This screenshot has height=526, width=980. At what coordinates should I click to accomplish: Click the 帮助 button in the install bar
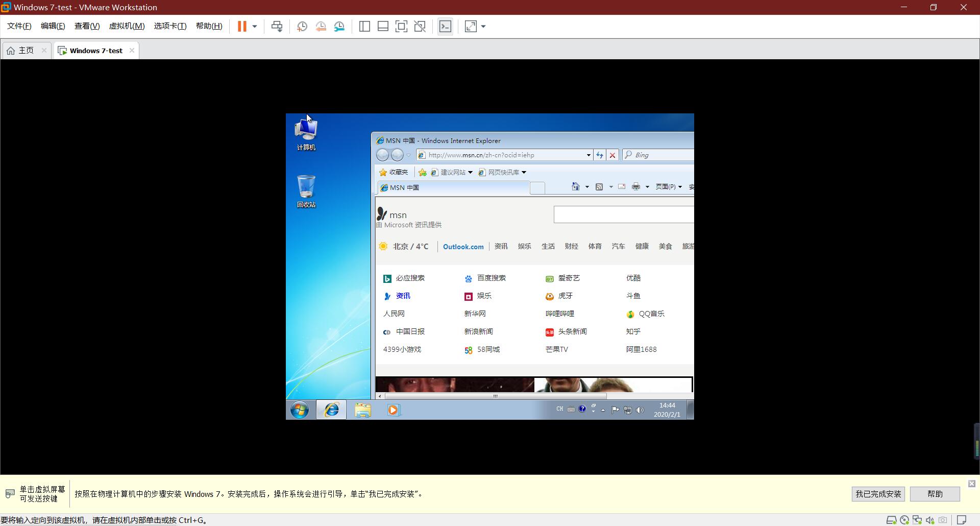(x=935, y=494)
